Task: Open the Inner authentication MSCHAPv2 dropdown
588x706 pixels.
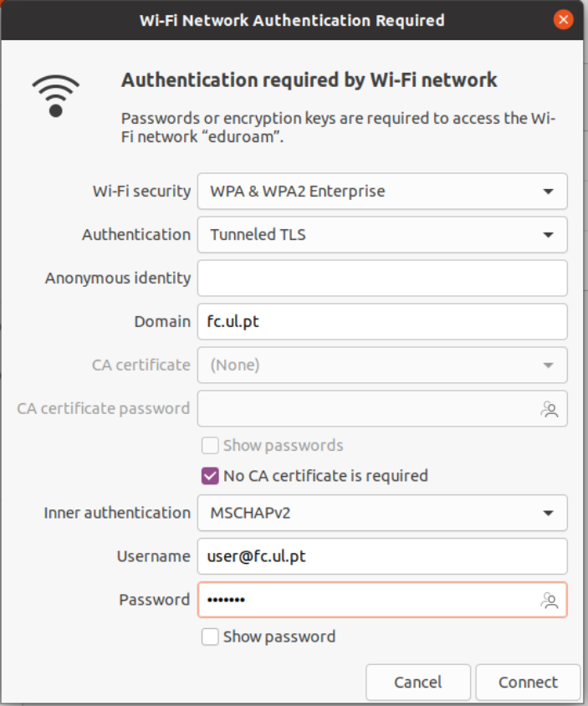Action: coord(382,513)
